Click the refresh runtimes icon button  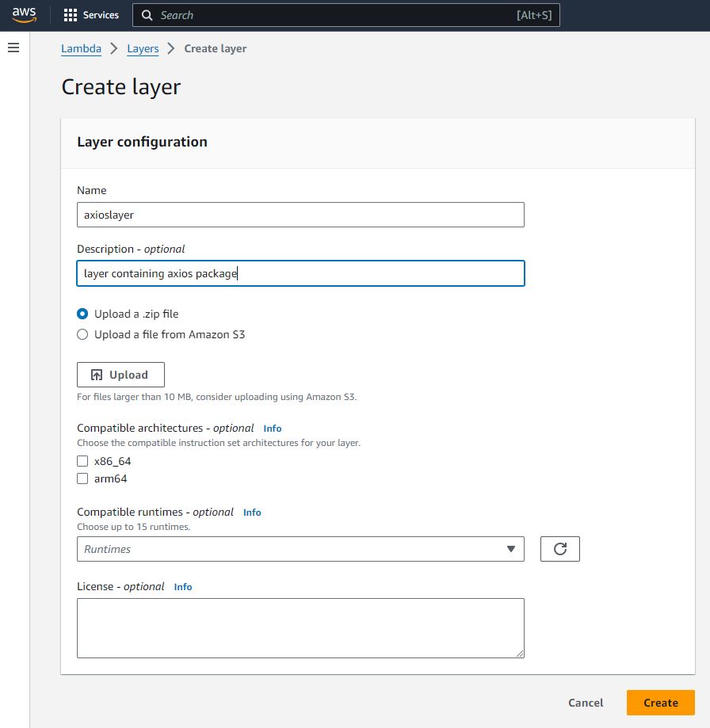(560, 549)
